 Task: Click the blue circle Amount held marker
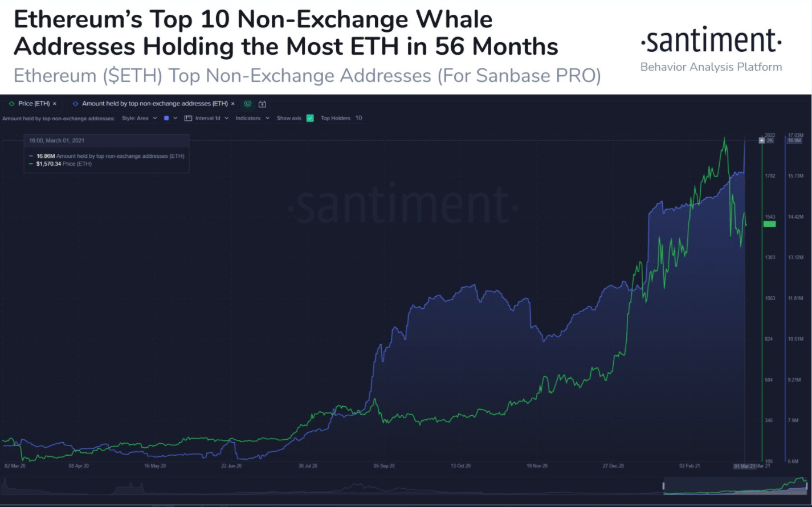tap(75, 104)
